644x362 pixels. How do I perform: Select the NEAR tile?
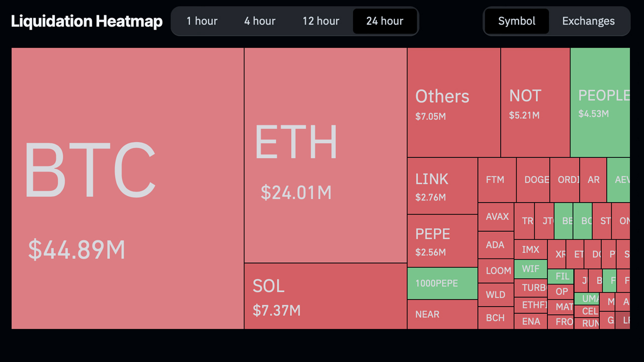tap(442, 314)
